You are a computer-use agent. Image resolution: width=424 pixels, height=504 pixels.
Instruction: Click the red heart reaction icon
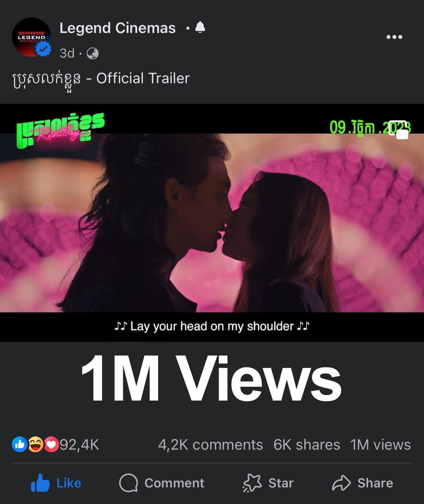tap(51, 445)
